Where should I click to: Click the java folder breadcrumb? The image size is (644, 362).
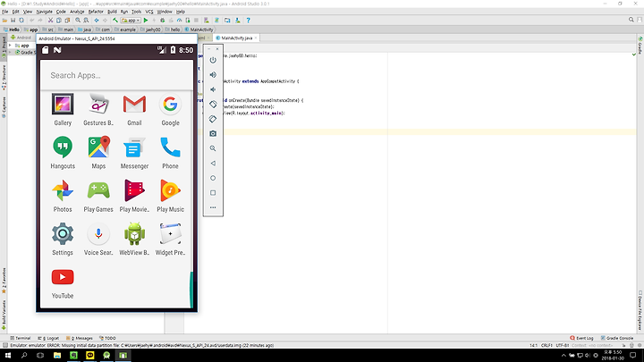pyautogui.click(x=85, y=29)
